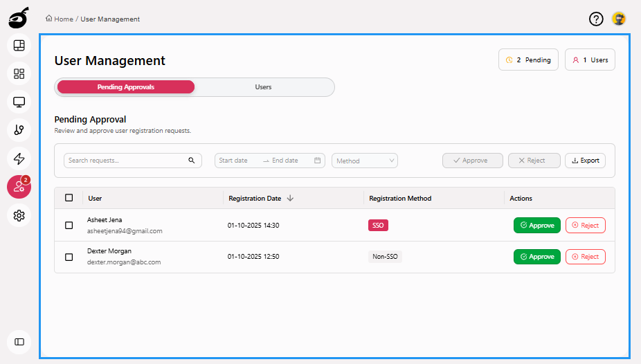Select the Pending Approvals tab

point(125,87)
